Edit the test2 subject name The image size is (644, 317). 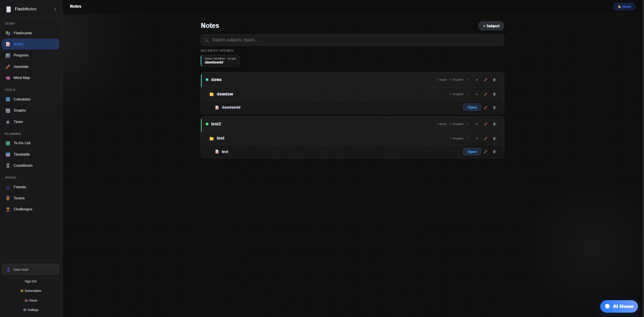coord(485,124)
